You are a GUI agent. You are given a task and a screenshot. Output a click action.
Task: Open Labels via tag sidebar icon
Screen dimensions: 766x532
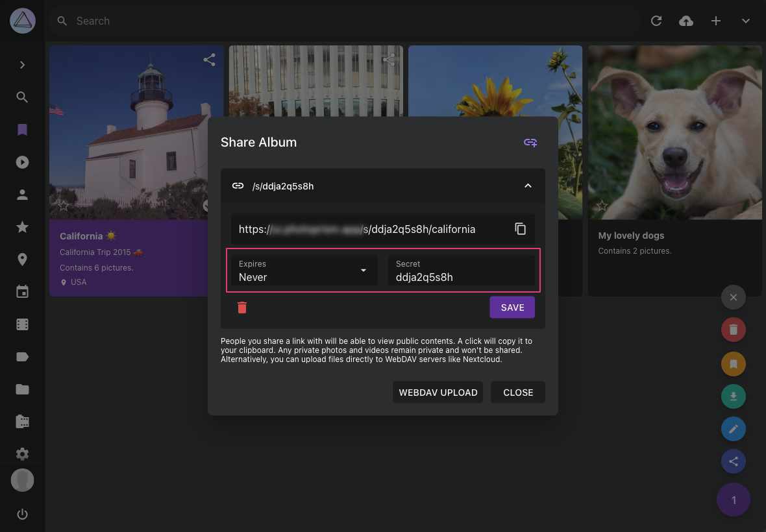22,357
